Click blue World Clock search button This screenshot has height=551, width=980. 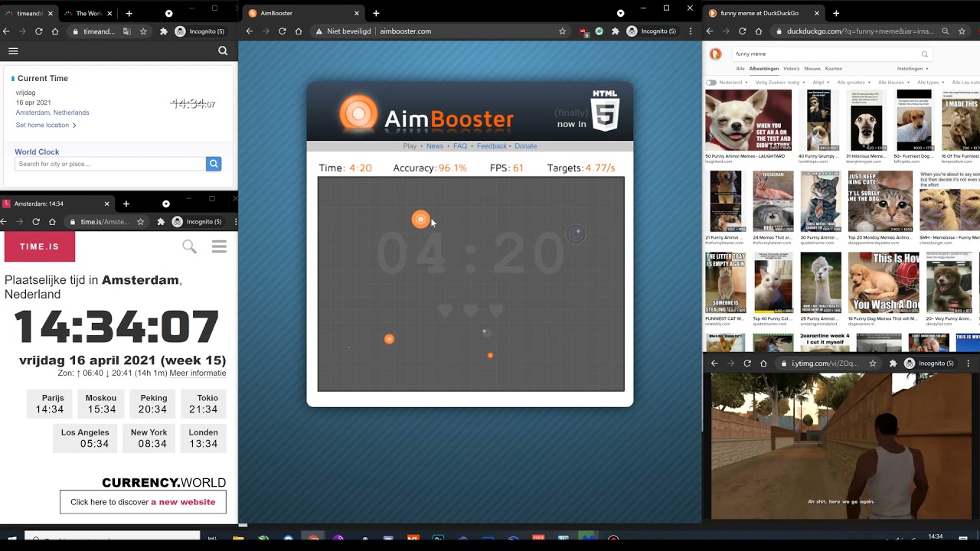pos(214,164)
